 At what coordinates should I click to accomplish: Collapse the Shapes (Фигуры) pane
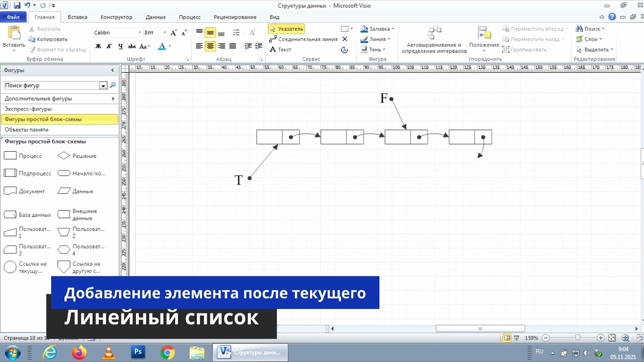[x=113, y=70]
